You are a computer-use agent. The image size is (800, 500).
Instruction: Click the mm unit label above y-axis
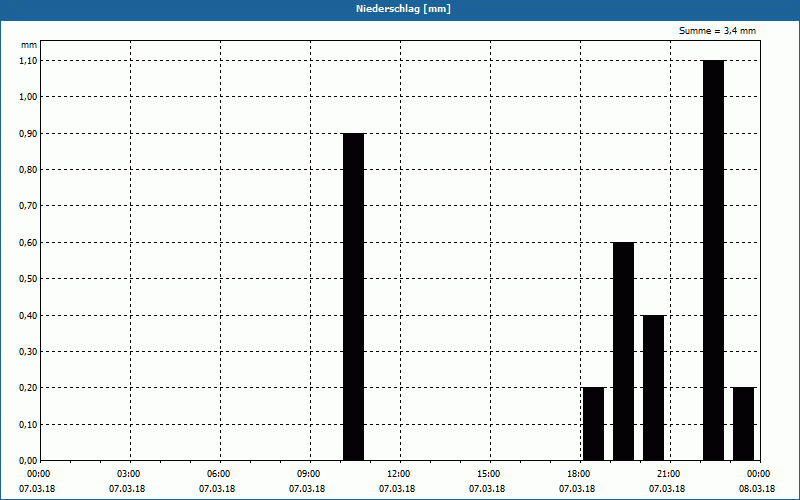pyautogui.click(x=29, y=45)
